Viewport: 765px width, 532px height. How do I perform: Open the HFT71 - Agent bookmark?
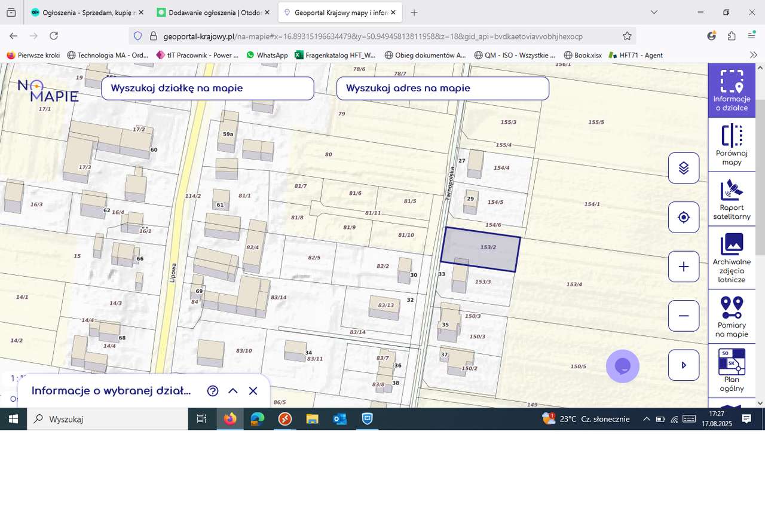[x=635, y=55]
